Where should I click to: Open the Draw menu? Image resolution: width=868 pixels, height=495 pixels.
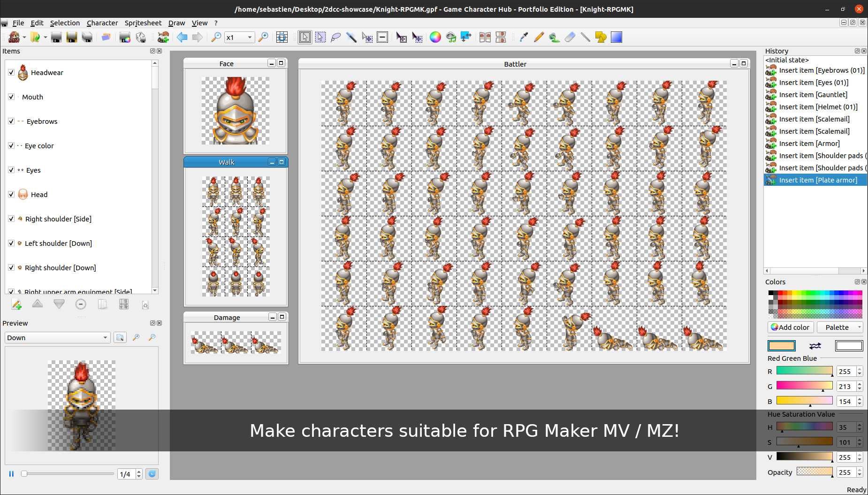coord(176,23)
